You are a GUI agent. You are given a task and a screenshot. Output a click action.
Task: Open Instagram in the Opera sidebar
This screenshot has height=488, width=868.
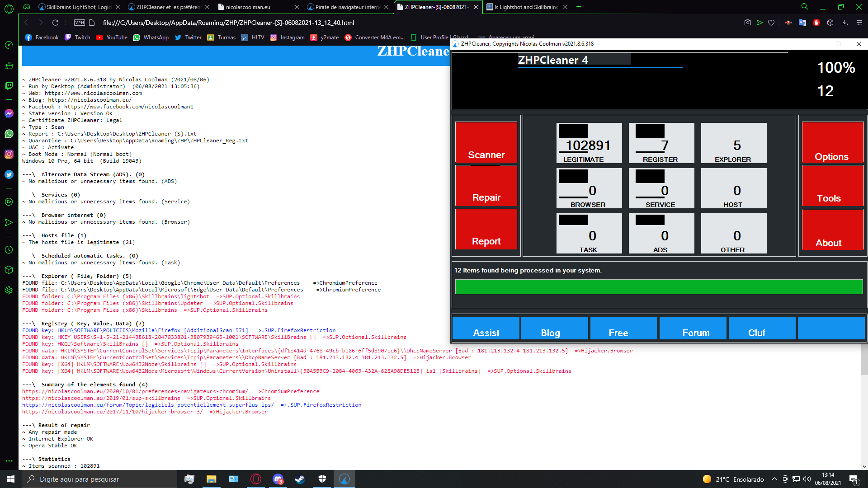pos(9,154)
